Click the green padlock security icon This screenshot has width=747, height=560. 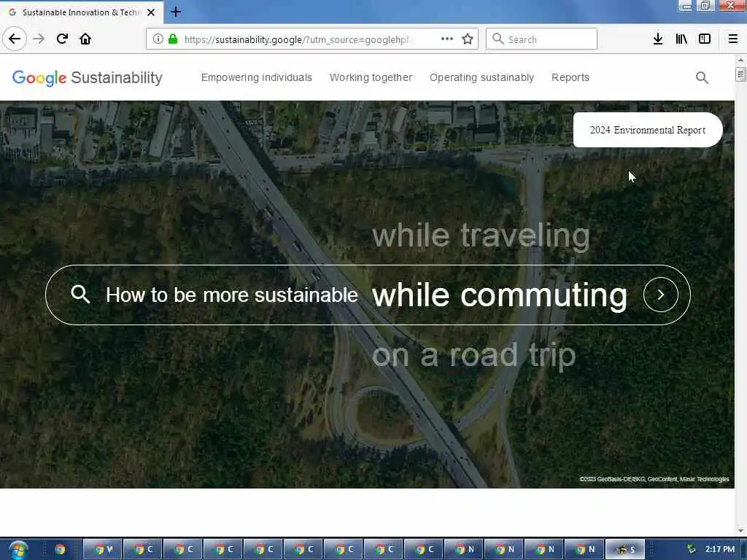pos(172,39)
